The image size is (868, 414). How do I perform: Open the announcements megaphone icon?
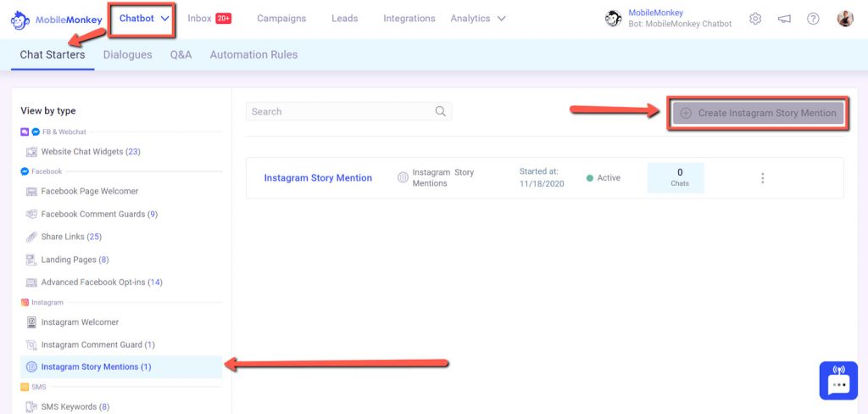[784, 19]
